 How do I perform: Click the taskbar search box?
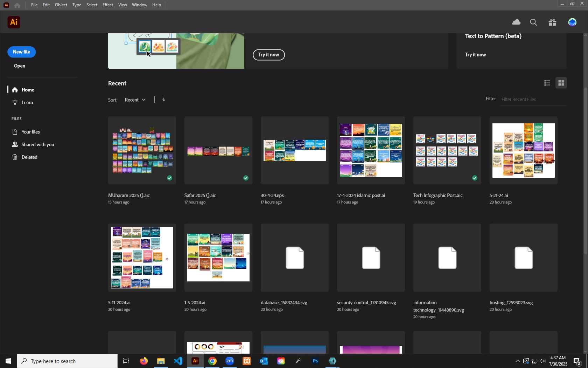pyautogui.click(x=67, y=361)
